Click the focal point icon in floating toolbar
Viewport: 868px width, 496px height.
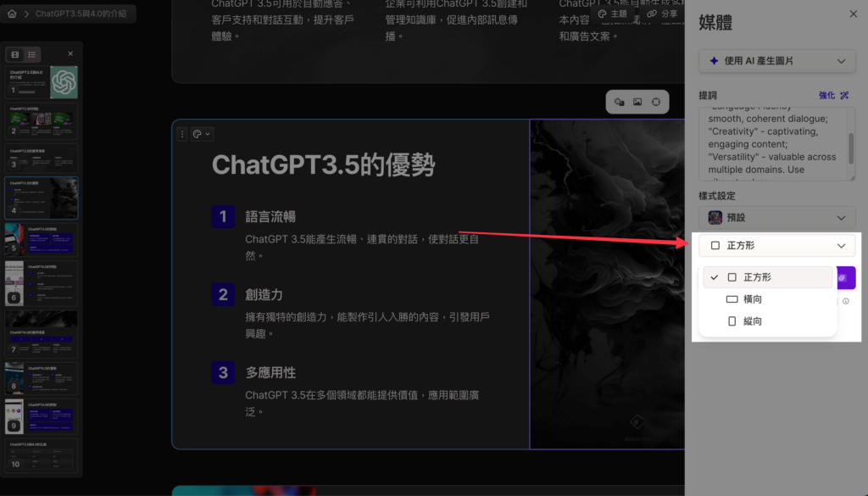[656, 102]
